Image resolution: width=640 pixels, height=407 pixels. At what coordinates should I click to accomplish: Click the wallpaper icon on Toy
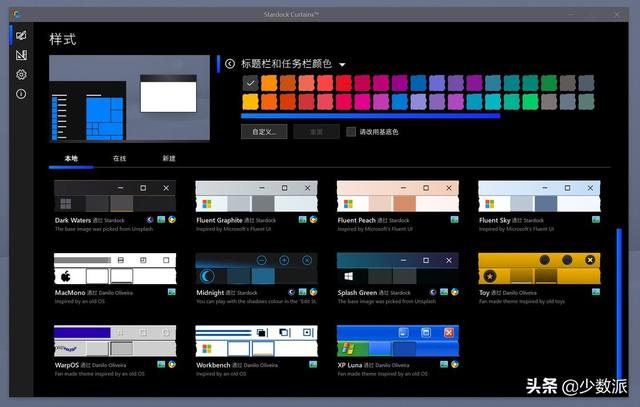point(596,292)
